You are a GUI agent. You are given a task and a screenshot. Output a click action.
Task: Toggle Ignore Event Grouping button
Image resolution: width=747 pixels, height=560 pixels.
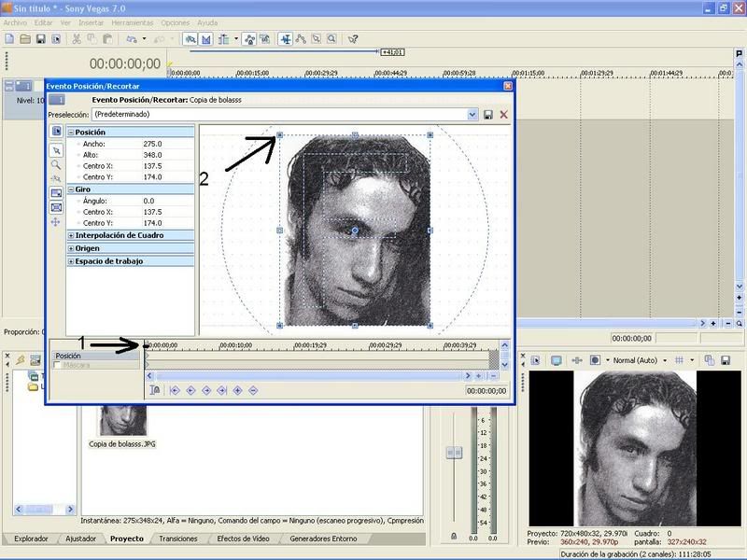[x=265, y=39]
